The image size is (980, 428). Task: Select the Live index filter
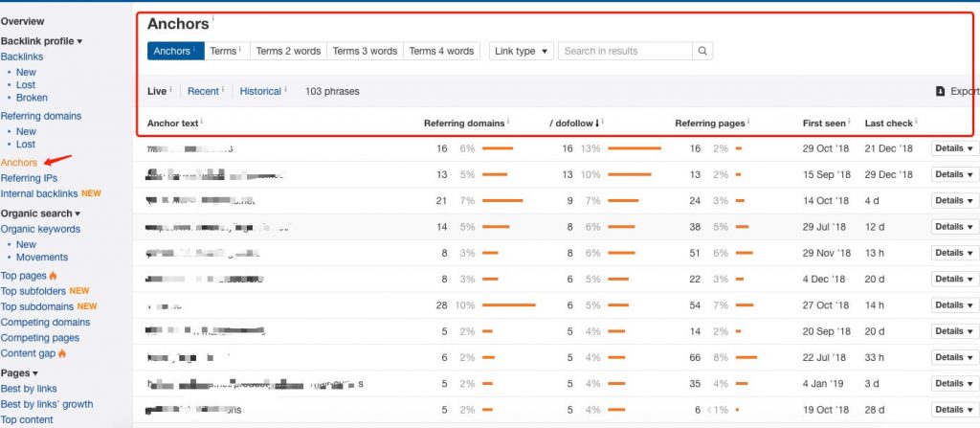click(x=157, y=91)
